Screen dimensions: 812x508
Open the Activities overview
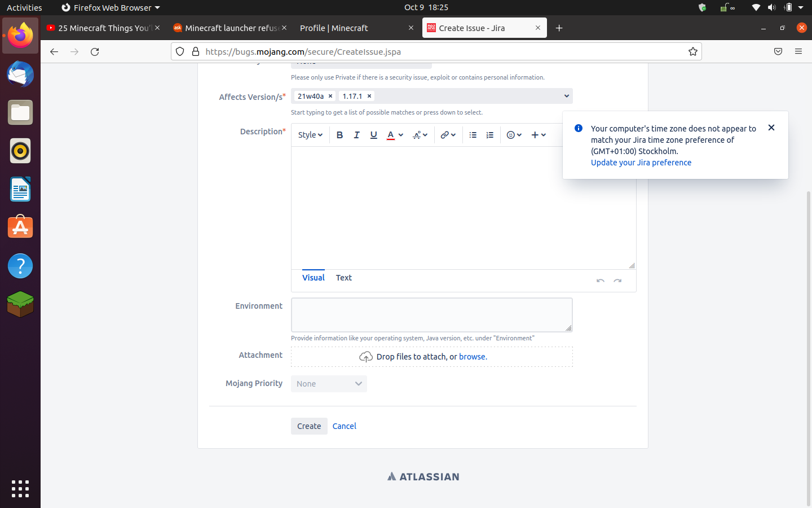pyautogui.click(x=24, y=7)
